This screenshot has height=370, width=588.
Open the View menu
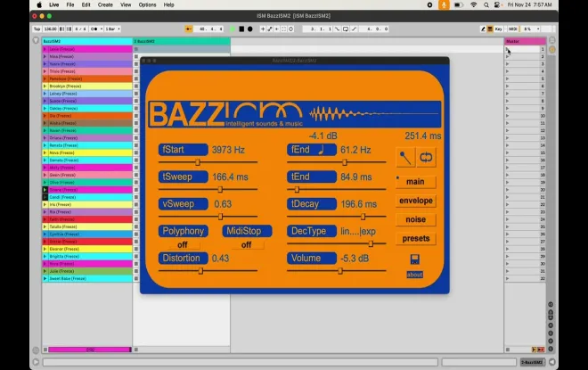(126, 4)
